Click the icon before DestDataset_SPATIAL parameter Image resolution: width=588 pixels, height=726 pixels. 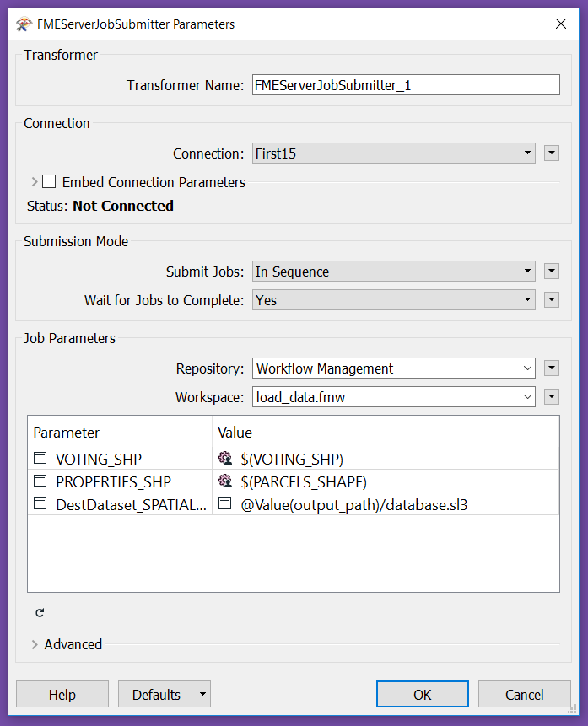point(40,503)
